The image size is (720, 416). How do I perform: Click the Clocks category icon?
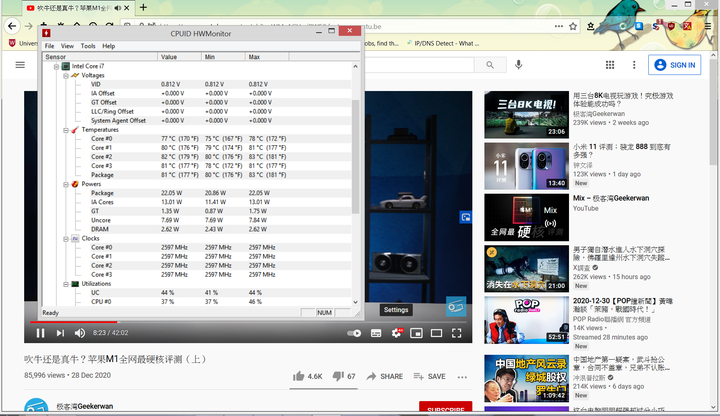tap(75, 239)
